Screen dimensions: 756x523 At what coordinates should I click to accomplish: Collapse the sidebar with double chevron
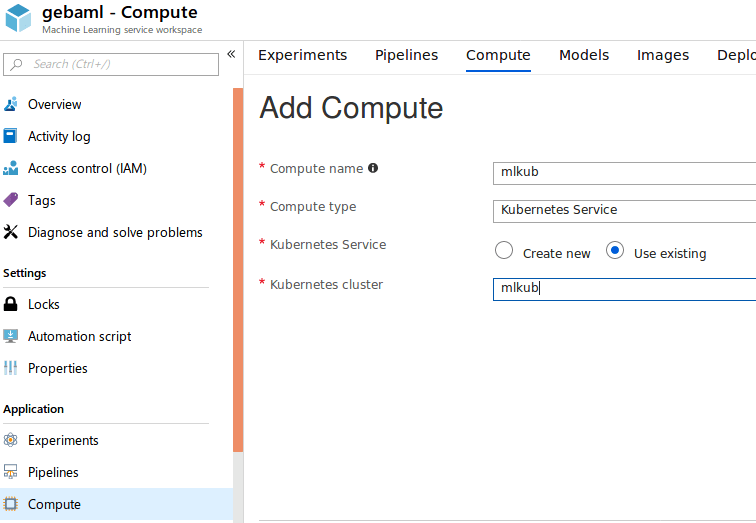231,54
